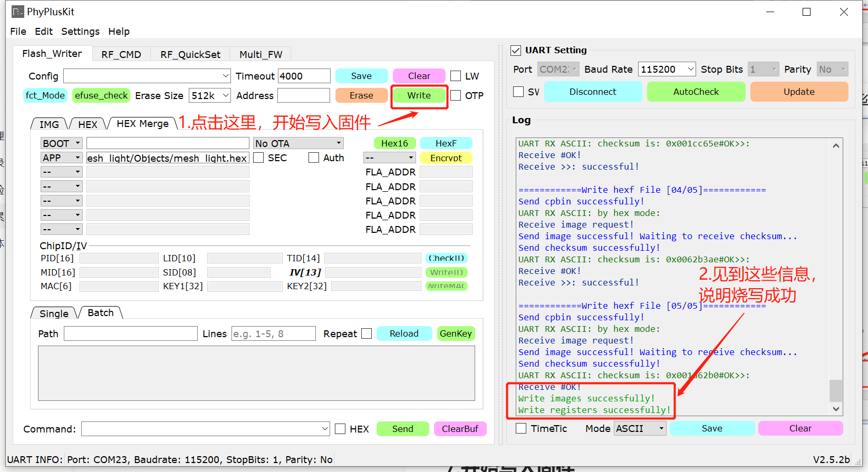Click the WriteMAC button
Viewport: 868px width, 472px height.
click(x=446, y=286)
